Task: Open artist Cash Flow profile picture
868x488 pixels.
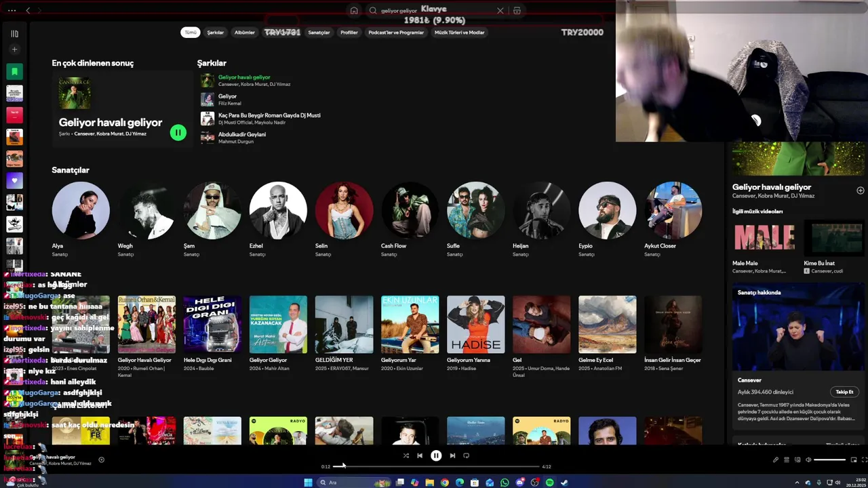Action: tap(410, 210)
